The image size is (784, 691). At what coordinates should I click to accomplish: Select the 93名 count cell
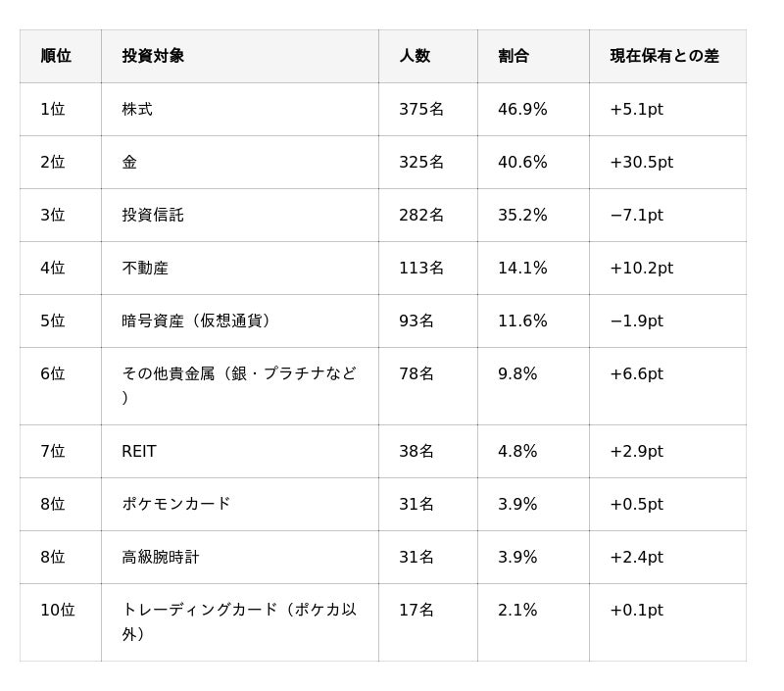(x=416, y=321)
